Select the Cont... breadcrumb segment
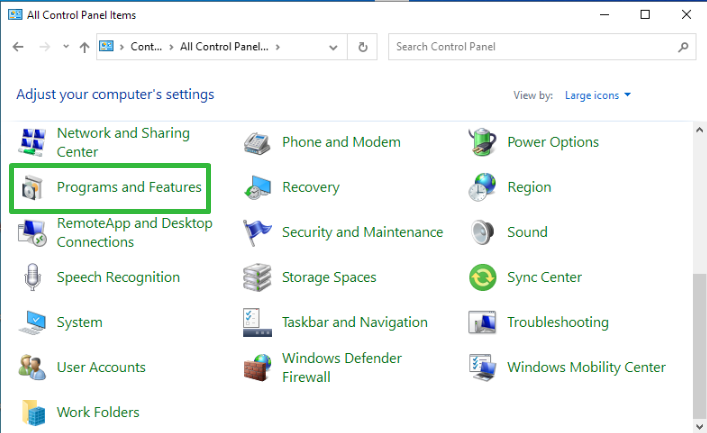 pyautogui.click(x=146, y=46)
